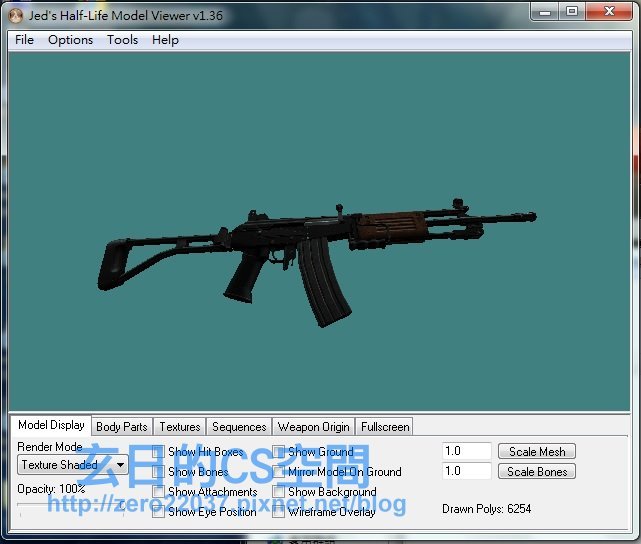Open the File menu
This screenshot has height=544, width=641.
click(24, 40)
